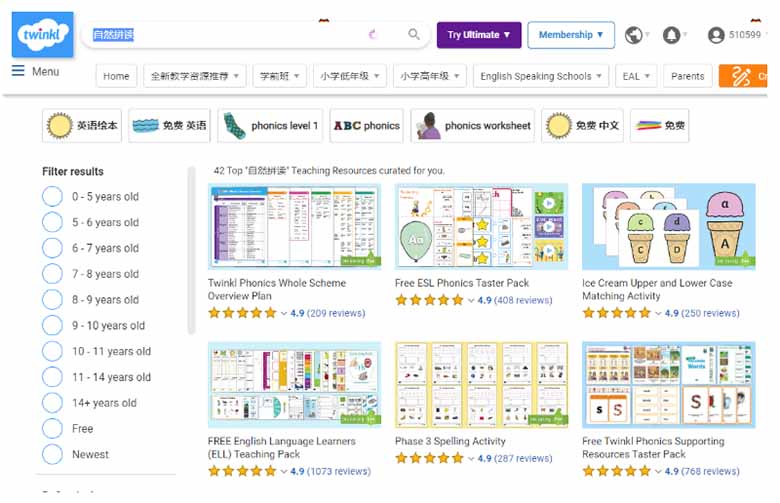Expand rating chevron for Ice Cream Matching Activity

(658, 313)
